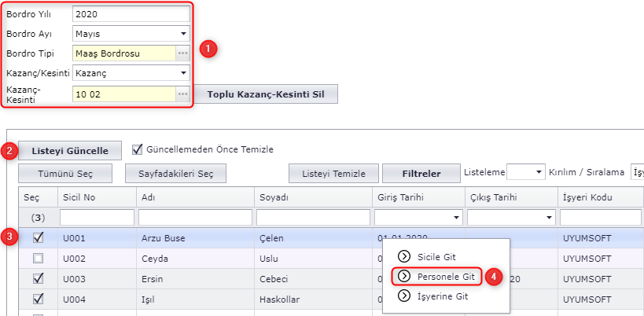
Task: Click arrow icon next to İşyerine Git
Action: (404, 296)
